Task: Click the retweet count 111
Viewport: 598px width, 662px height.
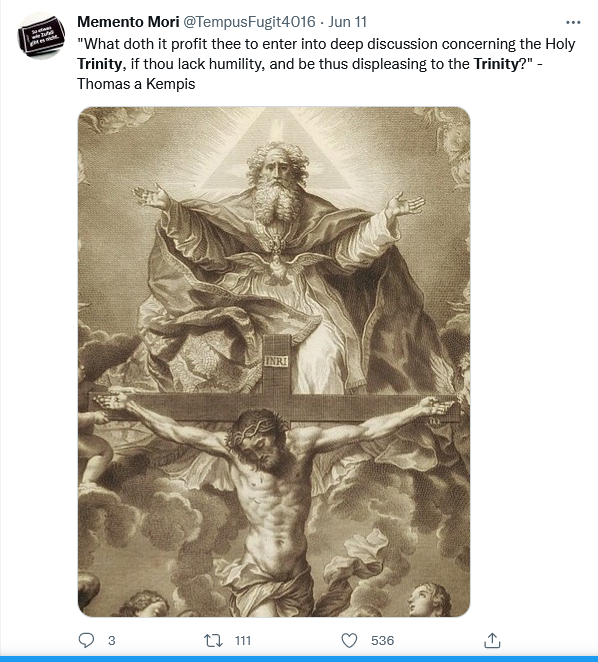Action: click(243, 640)
